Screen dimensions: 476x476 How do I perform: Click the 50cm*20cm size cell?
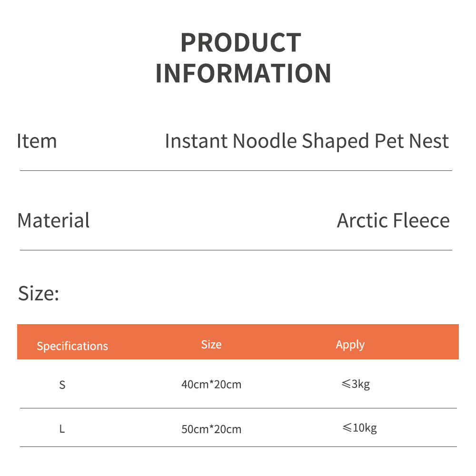point(211,429)
